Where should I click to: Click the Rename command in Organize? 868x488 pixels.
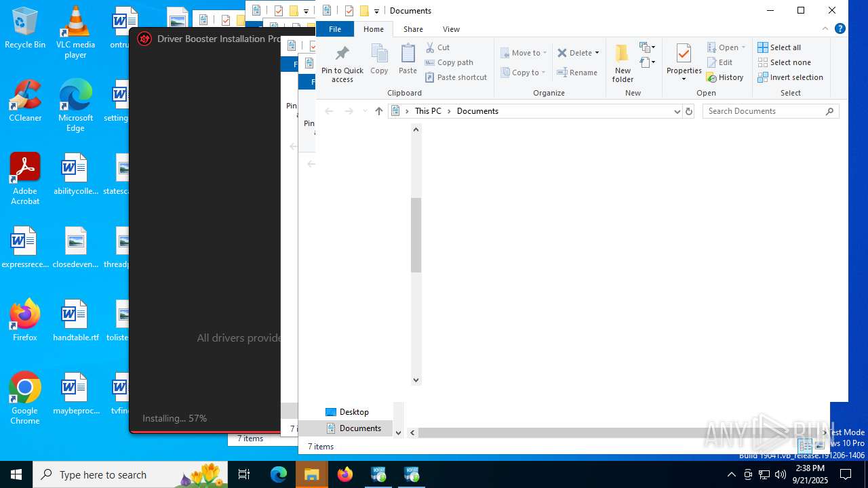tap(577, 73)
